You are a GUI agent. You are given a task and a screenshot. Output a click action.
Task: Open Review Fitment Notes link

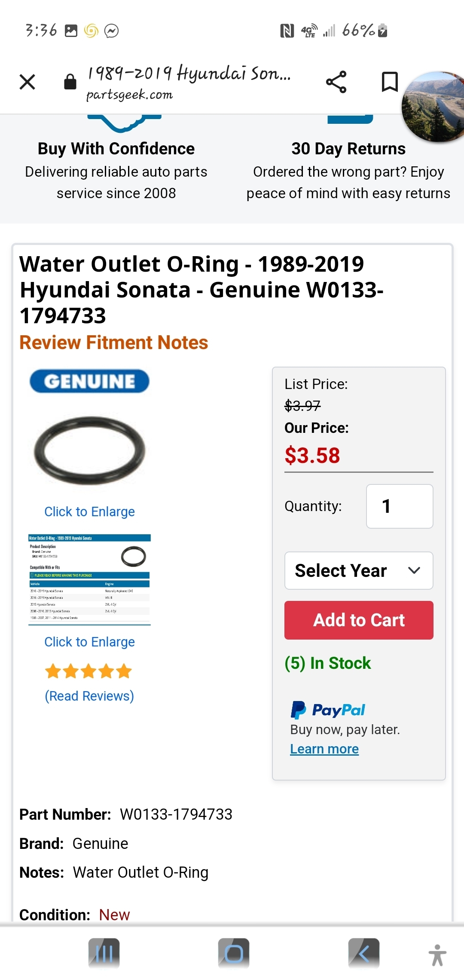pyautogui.click(x=114, y=343)
